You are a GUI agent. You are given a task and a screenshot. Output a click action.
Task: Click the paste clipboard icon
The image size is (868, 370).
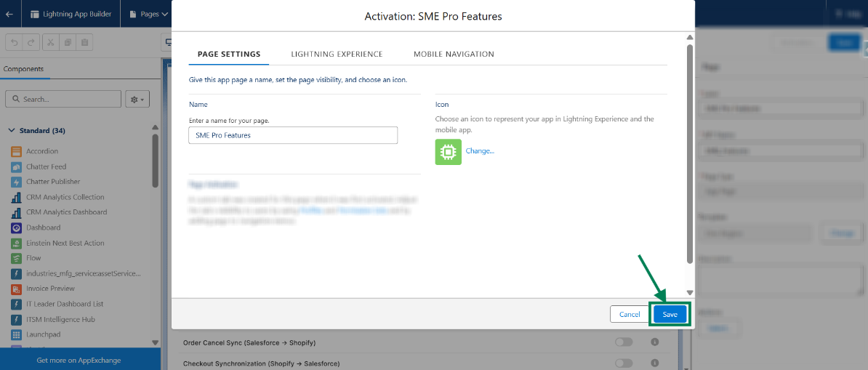pos(85,42)
